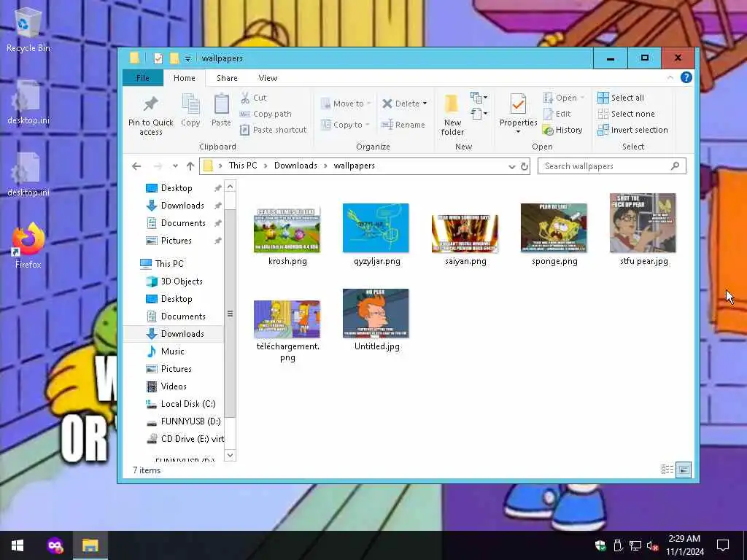Click the search magnifier icon
747x560 pixels.
(675, 166)
